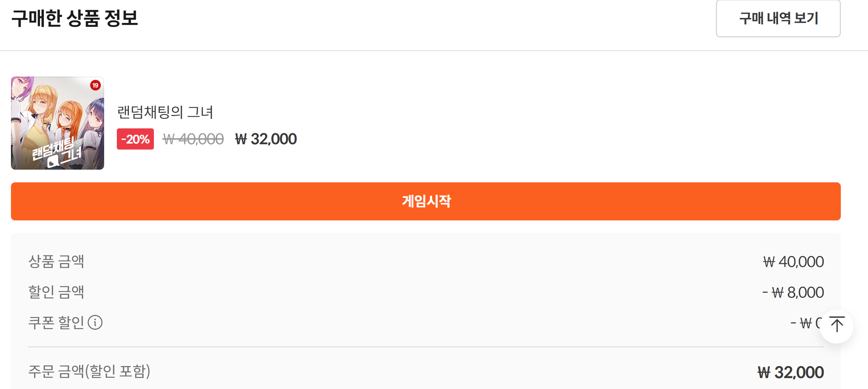Select the 랜덤채팅의 그녀 product title
The width and height of the screenshot is (868, 389).
point(165,113)
